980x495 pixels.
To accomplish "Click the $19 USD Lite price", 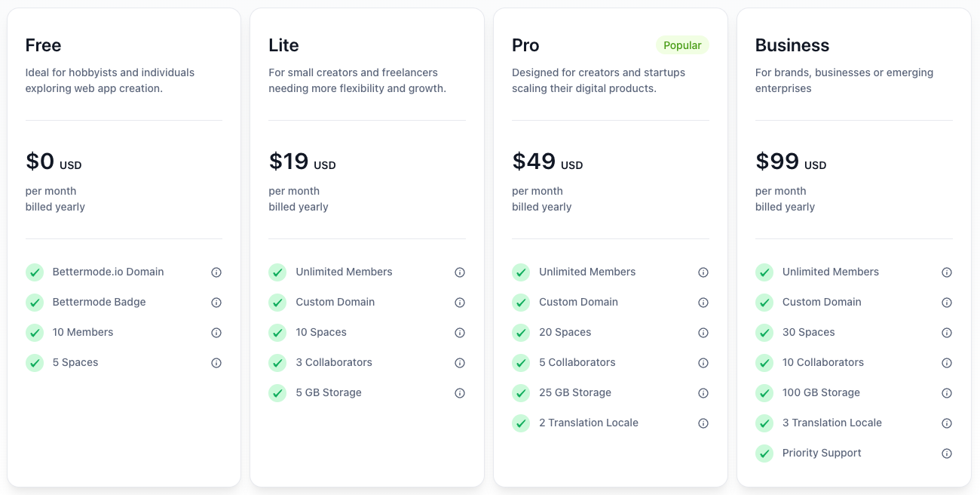I will [302, 161].
